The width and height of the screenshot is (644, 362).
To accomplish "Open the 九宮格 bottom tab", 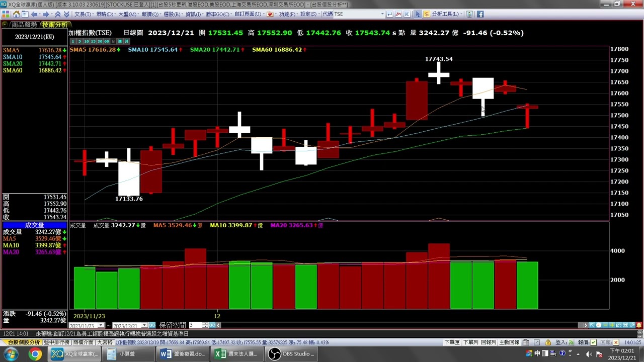I will pyautogui.click(x=105, y=342).
